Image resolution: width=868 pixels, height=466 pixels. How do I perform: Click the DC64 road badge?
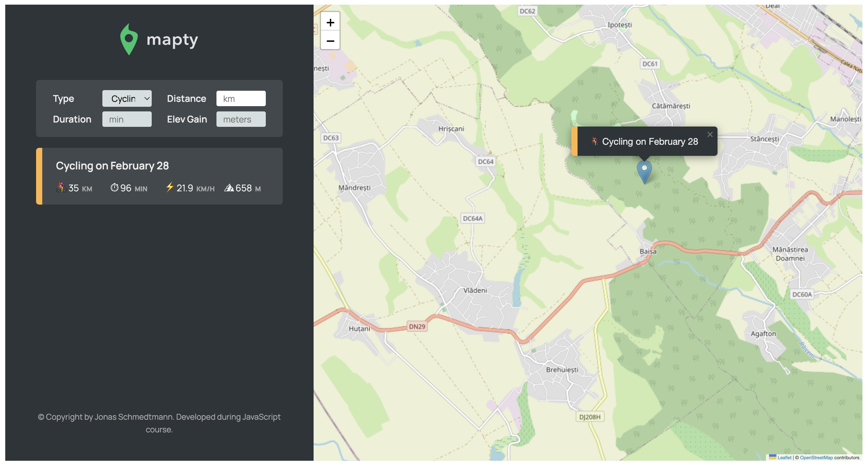point(486,161)
